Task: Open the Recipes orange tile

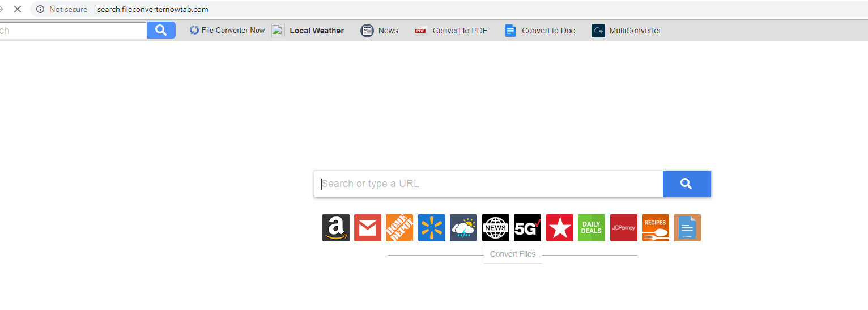Action: [x=656, y=228]
